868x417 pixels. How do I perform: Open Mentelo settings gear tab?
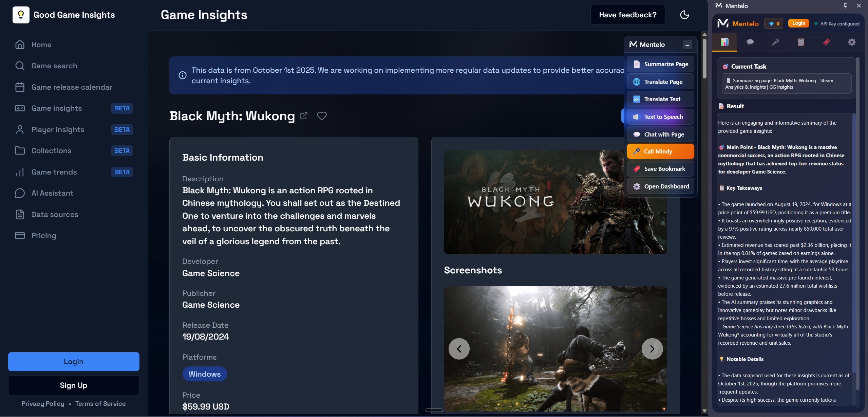click(x=851, y=42)
